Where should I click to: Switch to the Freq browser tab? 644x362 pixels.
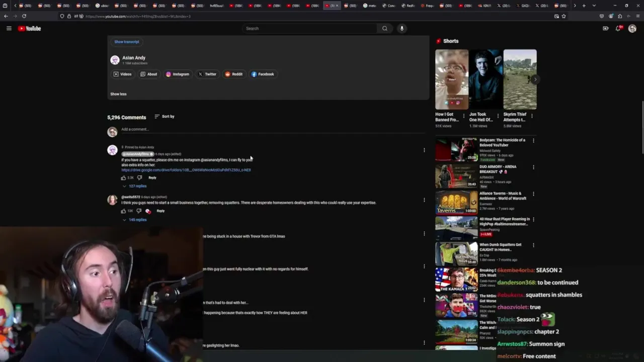pos(427,6)
